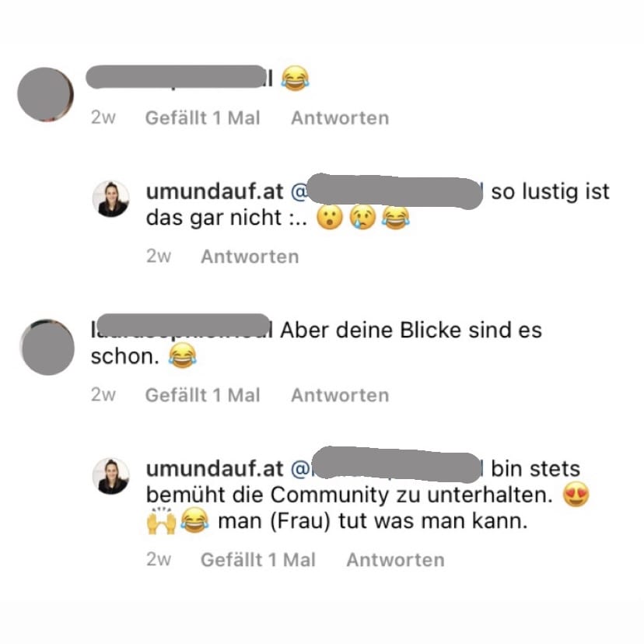Open the profile photo beside 'bin stets bemüht'

[111, 476]
